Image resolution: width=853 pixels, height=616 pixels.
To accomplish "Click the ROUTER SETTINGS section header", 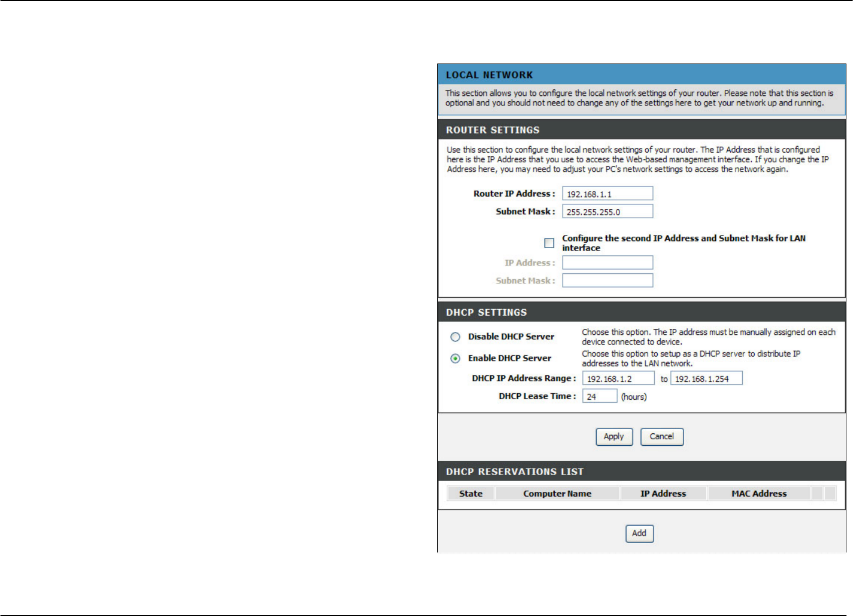I will click(x=492, y=130).
